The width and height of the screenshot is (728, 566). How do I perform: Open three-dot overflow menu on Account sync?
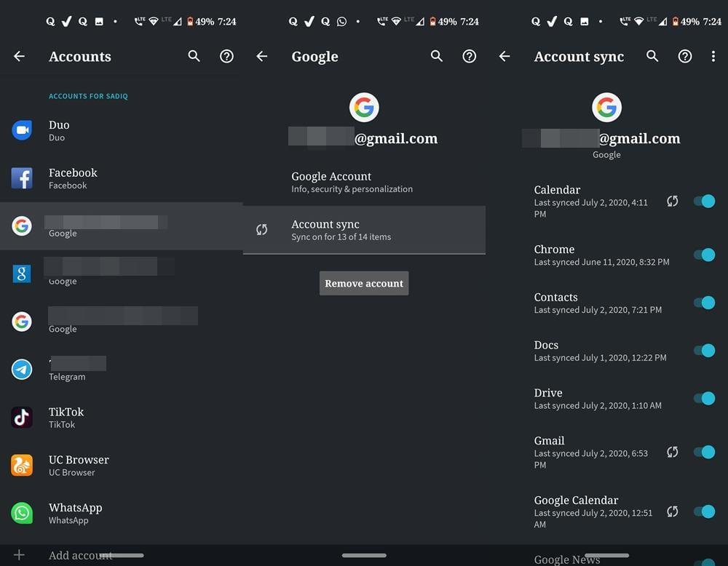point(713,56)
